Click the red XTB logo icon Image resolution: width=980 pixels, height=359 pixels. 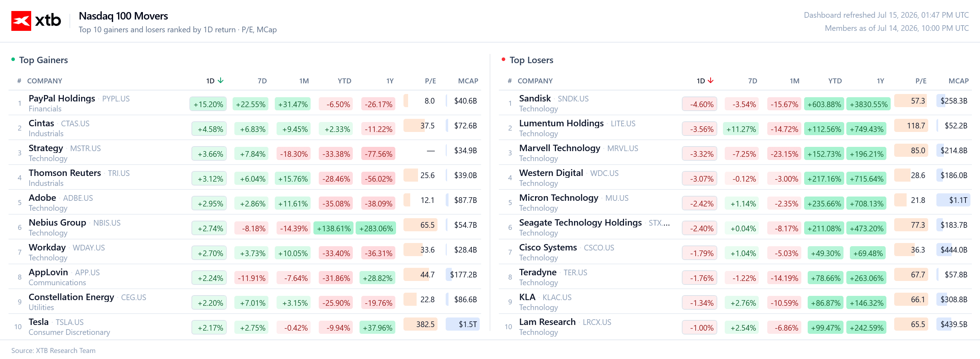(x=21, y=21)
